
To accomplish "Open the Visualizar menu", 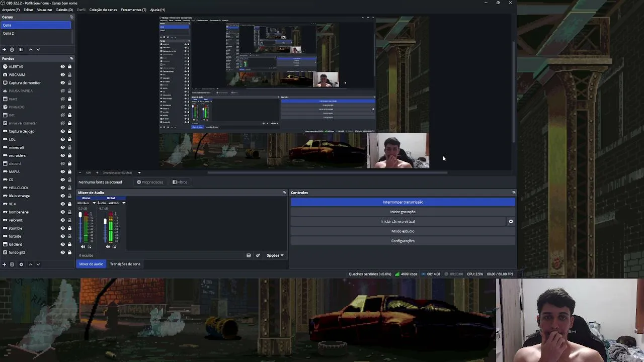I will point(45,10).
